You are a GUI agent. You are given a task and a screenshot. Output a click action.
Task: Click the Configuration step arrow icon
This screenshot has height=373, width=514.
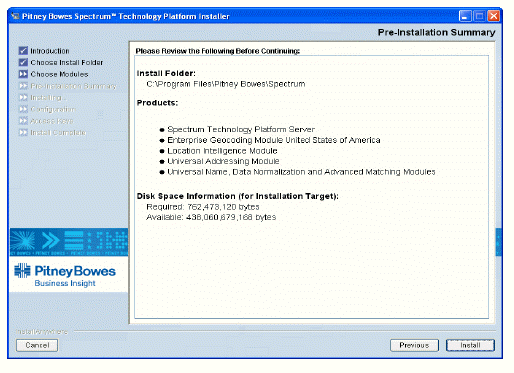click(x=23, y=109)
